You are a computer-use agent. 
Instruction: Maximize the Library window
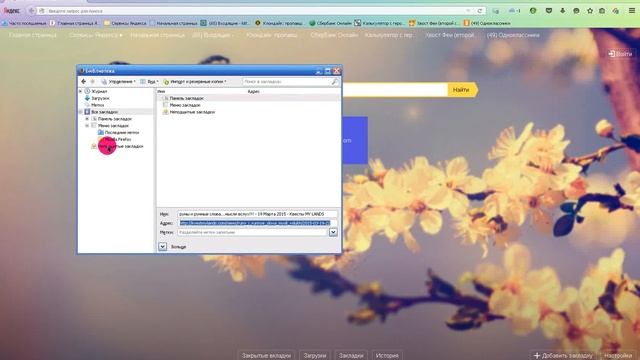tap(327, 71)
